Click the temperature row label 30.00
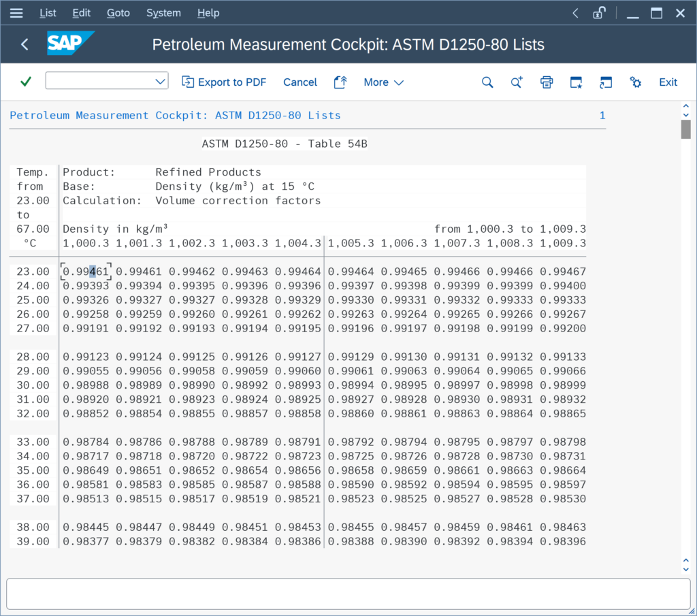697x616 pixels. (x=33, y=385)
